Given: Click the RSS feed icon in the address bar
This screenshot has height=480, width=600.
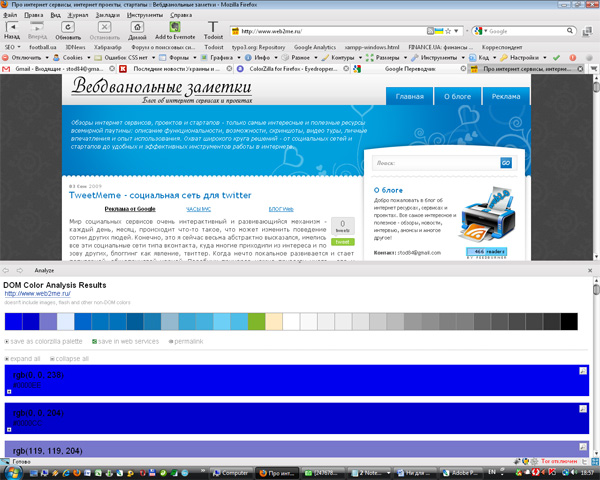Looking at the screenshot, I should [x=430, y=31].
